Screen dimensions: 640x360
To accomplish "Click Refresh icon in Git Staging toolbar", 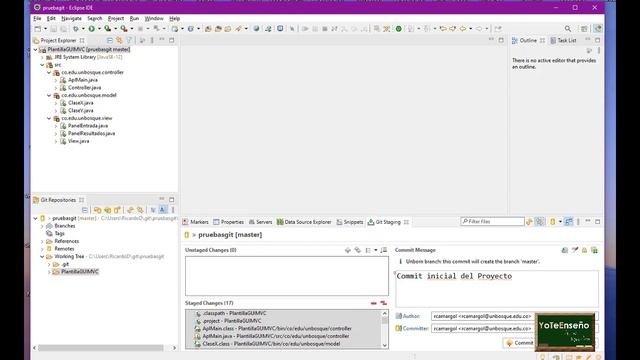I will coord(529,222).
